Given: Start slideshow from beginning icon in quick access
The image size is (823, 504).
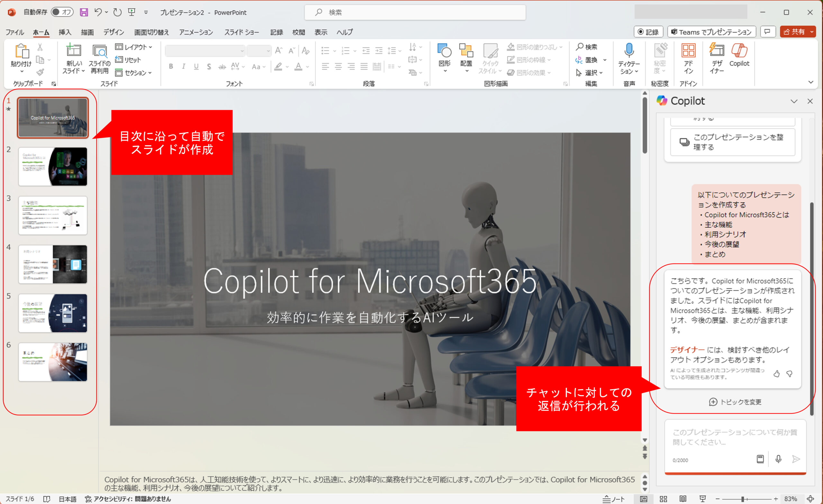Looking at the screenshot, I should tap(132, 12).
